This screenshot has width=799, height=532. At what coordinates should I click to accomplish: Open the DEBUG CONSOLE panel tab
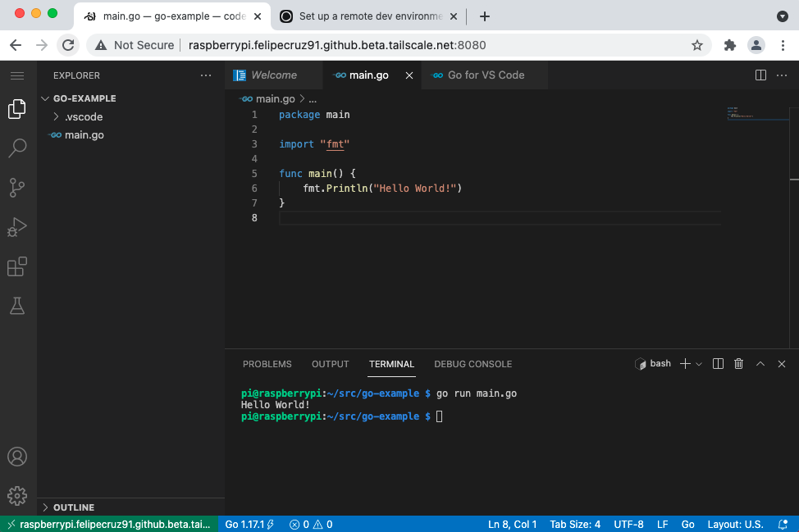[x=473, y=364]
